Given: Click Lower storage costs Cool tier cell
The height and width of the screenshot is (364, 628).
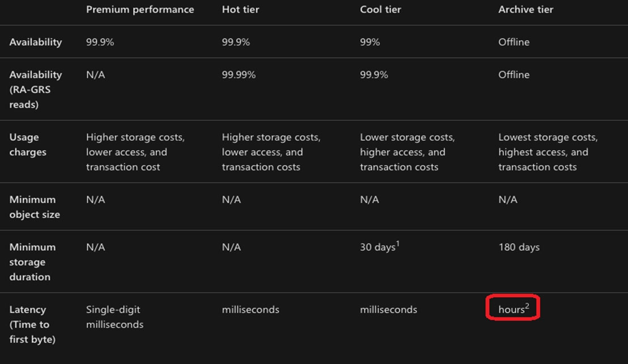Looking at the screenshot, I should click(x=408, y=152).
